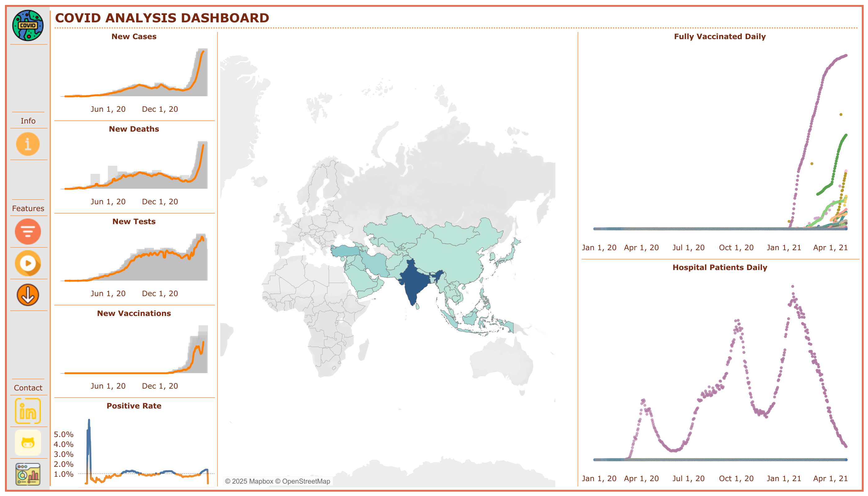Click the Fully Vaccinated Daily title
Image resolution: width=868 pixels, height=496 pixels.
[x=720, y=36]
